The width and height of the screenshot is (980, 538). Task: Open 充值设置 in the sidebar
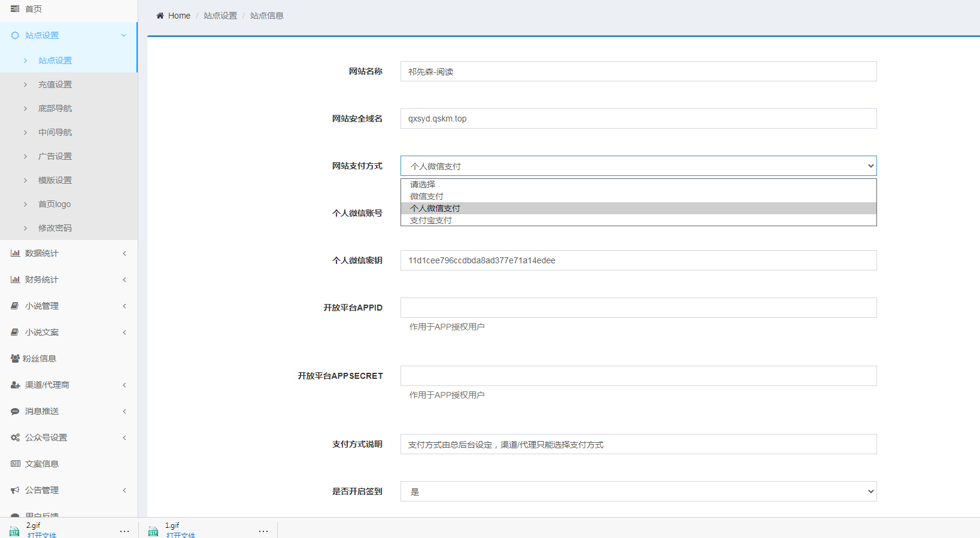[55, 84]
